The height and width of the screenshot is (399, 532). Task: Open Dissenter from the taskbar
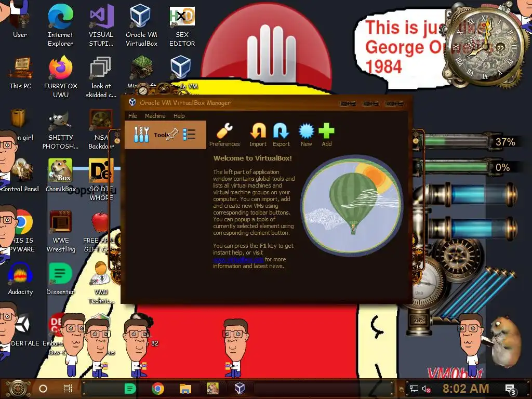click(x=130, y=389)
